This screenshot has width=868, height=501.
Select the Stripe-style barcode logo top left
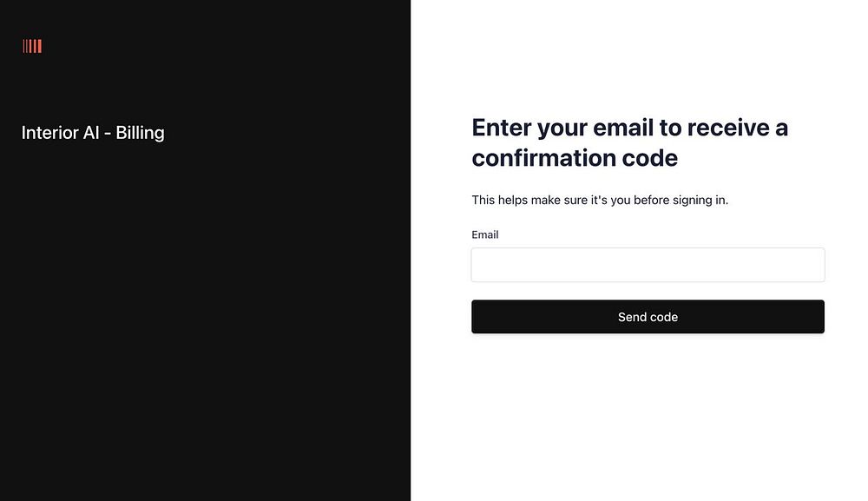(32, 46)
